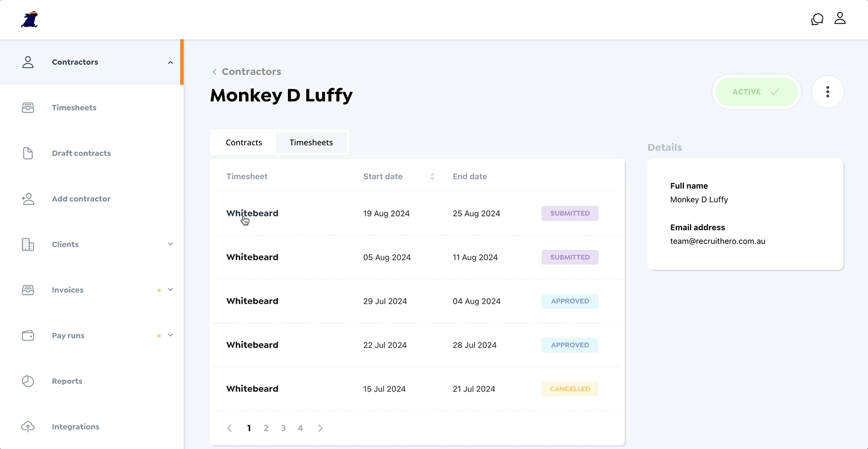Viewport: 868px width, 449px height.
Task: Select the Timesheets tab
Action: (311, 142)
